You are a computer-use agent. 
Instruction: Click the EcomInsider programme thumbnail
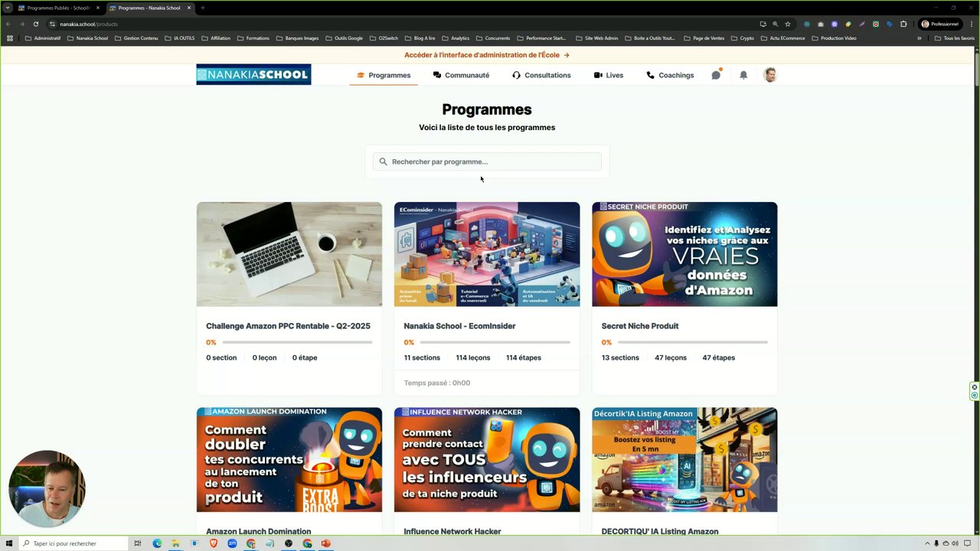(487, 254)
